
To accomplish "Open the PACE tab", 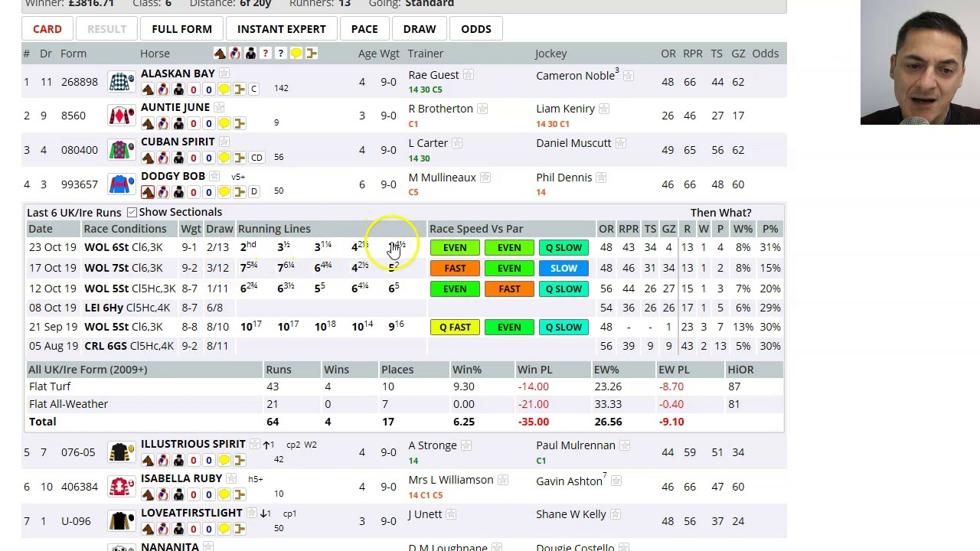I will (x=364, y=29).
